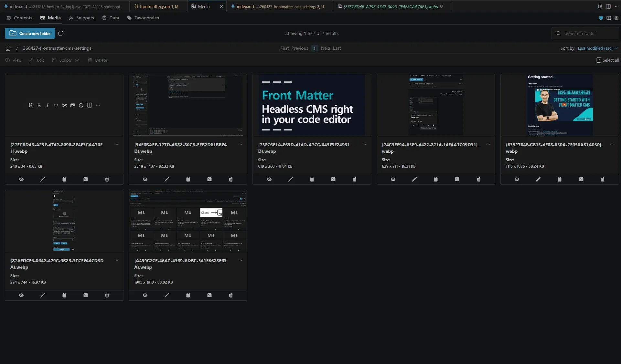Close the Media editor tab
The width and height of the screenshot is (621, 364).
(x=221, y=6)
